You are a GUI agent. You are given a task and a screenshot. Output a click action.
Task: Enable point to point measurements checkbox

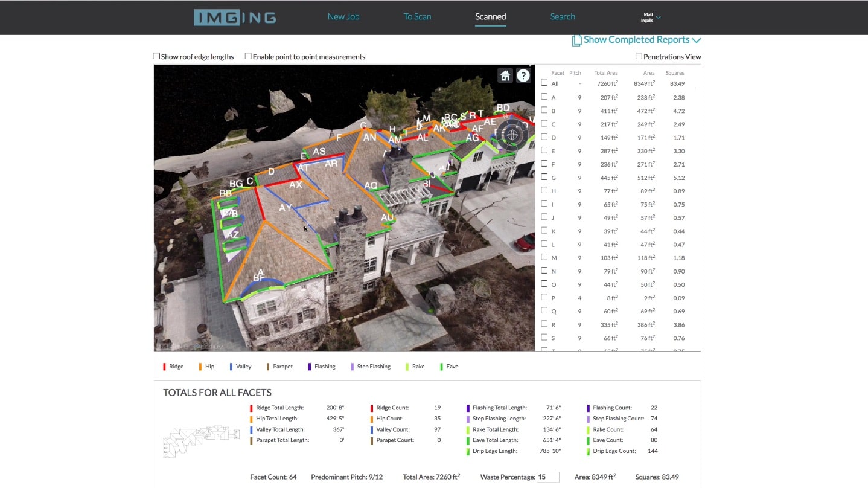(x=248, y=56)
